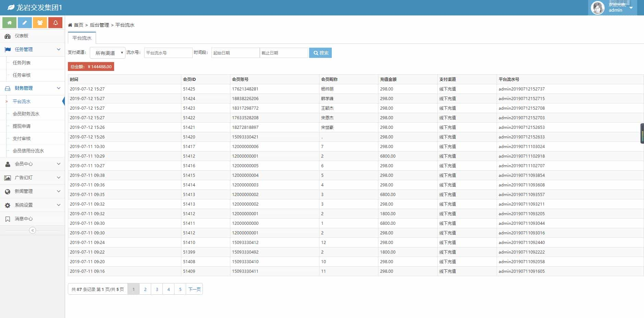Click the home icon in the breadcrumb
Viewport: 644px width, 318px height.
[70, 25]
